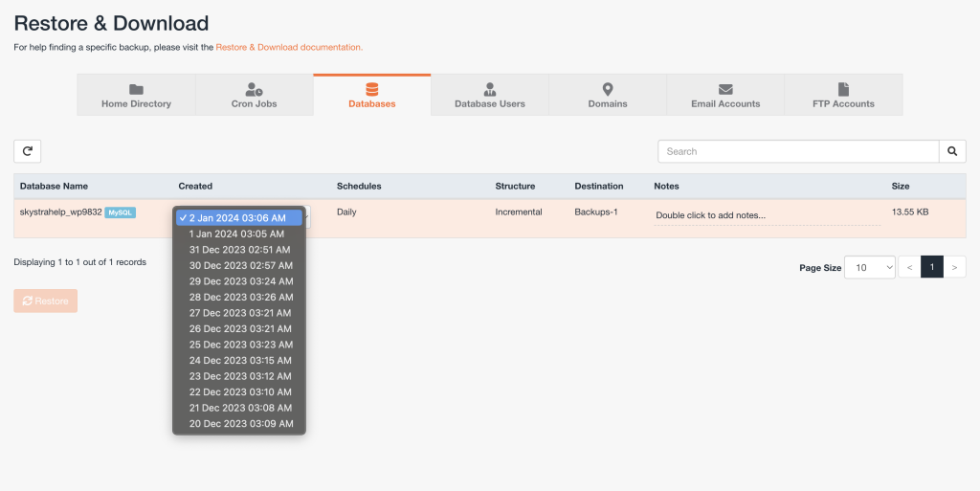Click the Databases tab icon

[x=371, y=88]
